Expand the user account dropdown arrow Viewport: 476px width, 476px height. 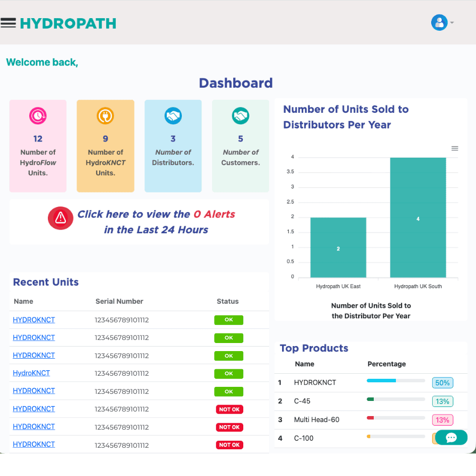452,23
